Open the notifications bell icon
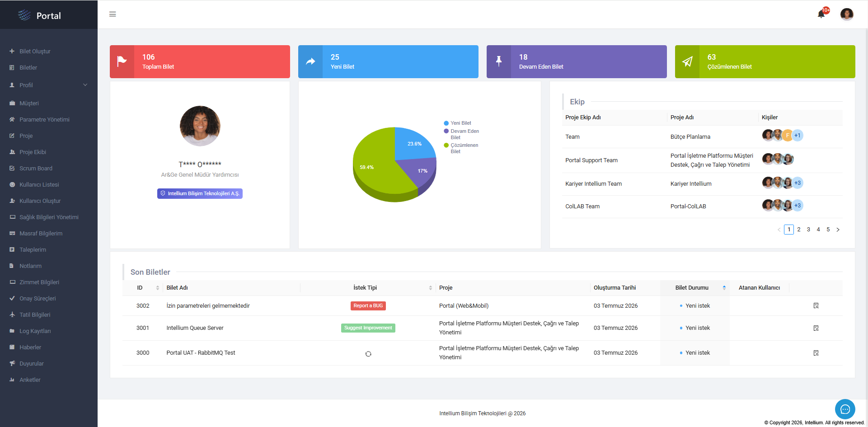Image resolution: width=868 pixels, height=427 pixels. point(821,14)
